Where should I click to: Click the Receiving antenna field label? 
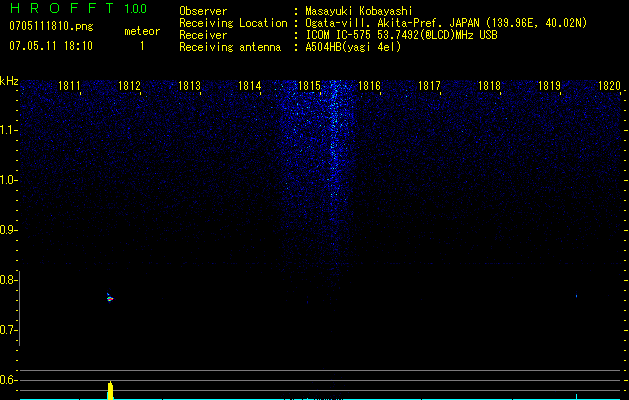point(230,47)
